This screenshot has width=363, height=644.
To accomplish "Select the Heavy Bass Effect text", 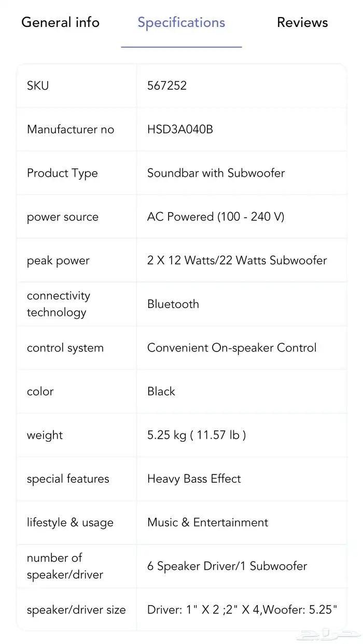I will pos(194,479).
